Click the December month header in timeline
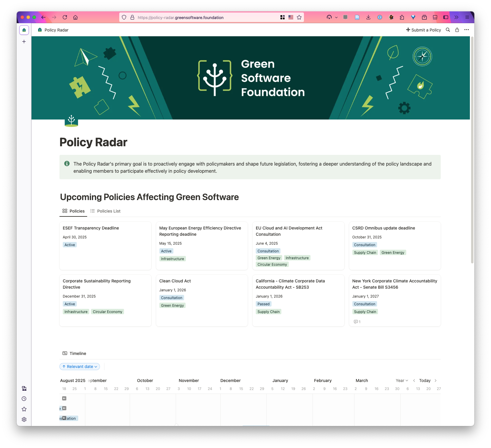Image resolution: width=491 pixels, height=448 pixels. point(230,381)
